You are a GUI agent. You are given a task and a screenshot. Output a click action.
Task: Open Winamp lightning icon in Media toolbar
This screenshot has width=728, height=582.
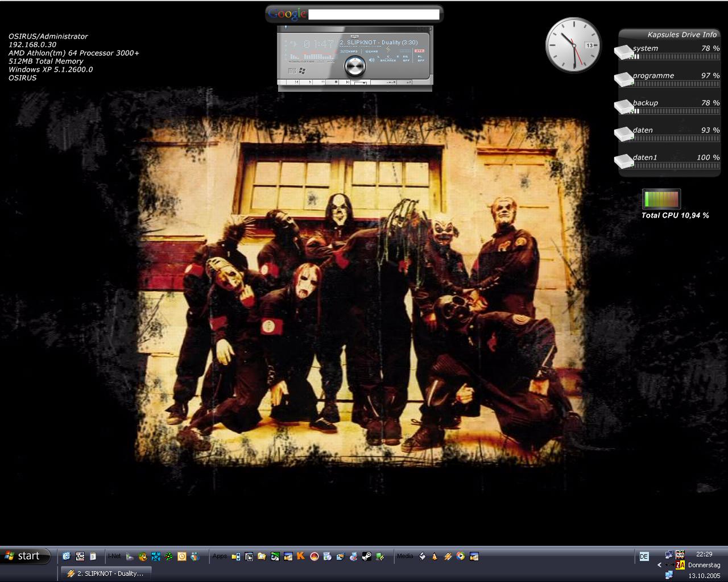click(x=448, y=556)
